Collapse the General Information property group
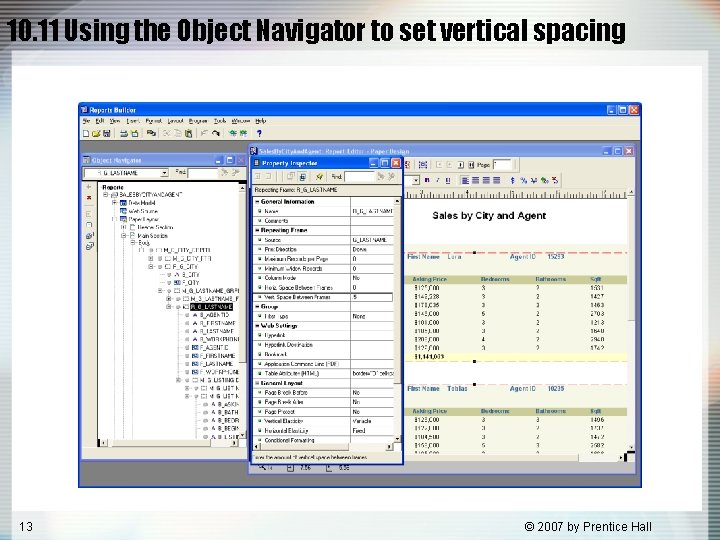Image resolution: width=720 pixels, height=540 pixels. click(257, 202)
